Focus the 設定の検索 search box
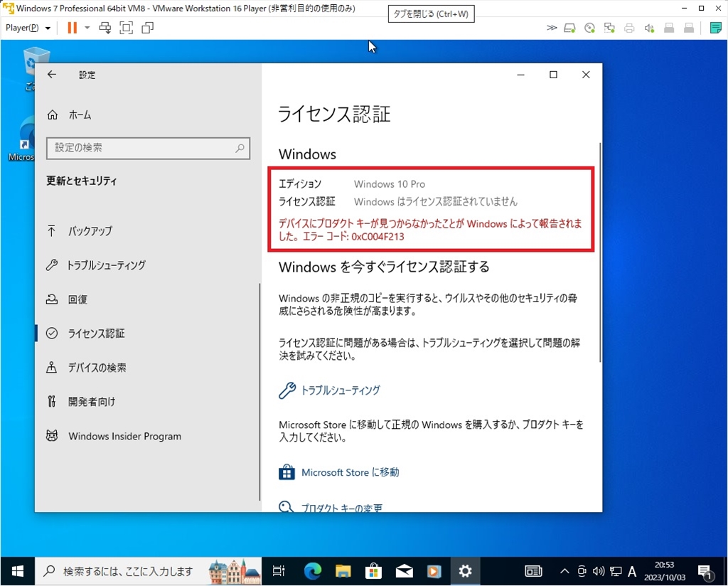The image size is (728, 586). 148,148
